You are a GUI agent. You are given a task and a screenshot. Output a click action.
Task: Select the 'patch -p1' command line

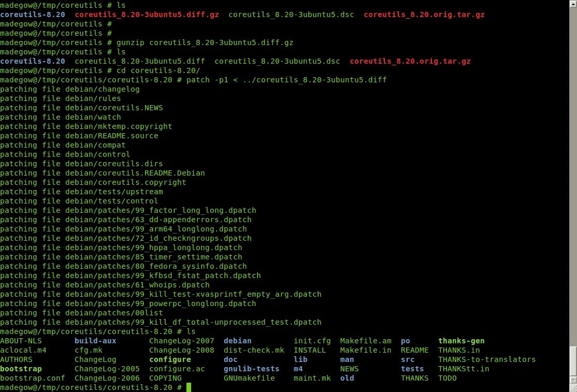[x=286, y=80]
